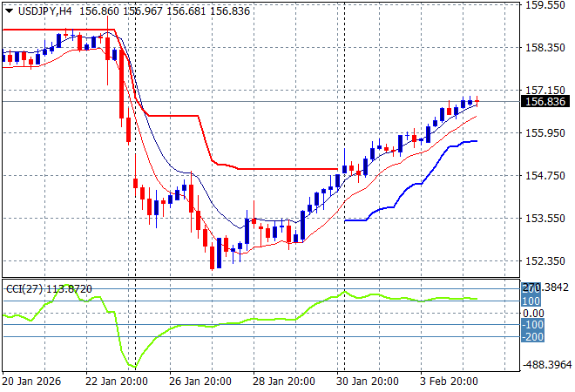The height and width of the screenshot is (392, 575).
Task: Click the 3 Feb 20:00 time label
Action: click(449, 382)
